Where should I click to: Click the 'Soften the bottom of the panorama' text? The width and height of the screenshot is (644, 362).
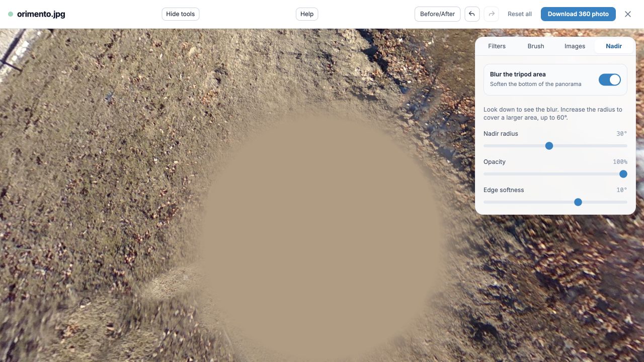[x=536, y=84]
